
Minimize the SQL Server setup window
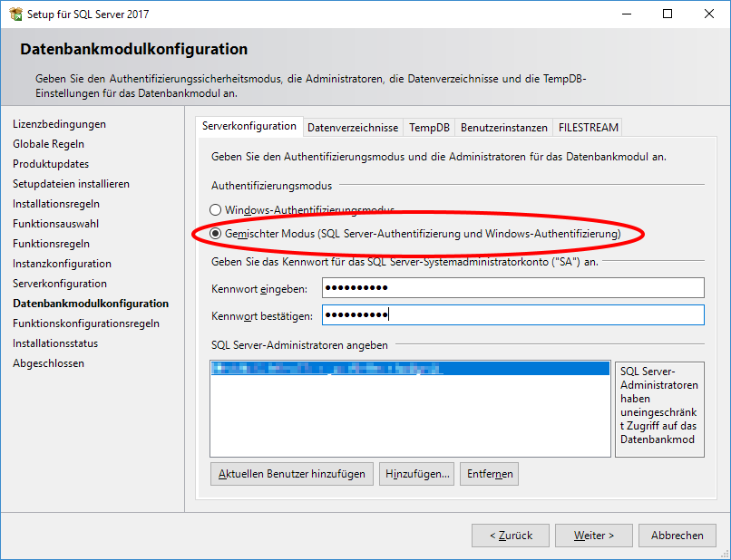[627, 14]
